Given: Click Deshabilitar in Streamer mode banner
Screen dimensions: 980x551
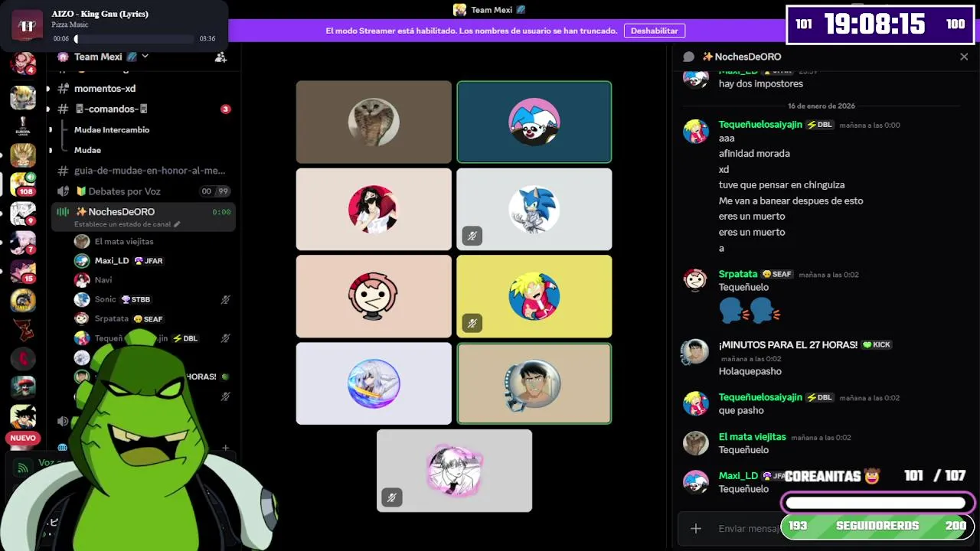Looking at the screenshot, I should tap(655, 31).
